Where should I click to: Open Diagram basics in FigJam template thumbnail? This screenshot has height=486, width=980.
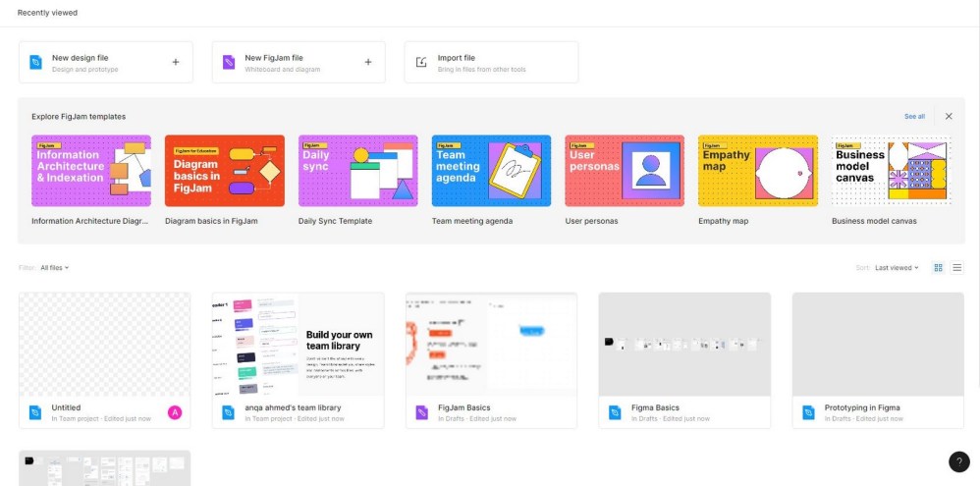tap(224, 171)
